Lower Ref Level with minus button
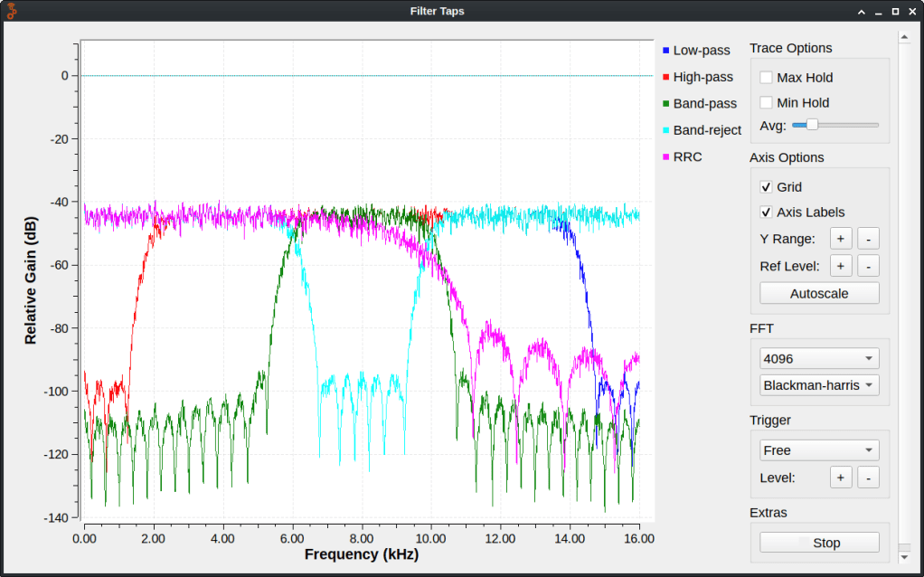 point(868,266)
